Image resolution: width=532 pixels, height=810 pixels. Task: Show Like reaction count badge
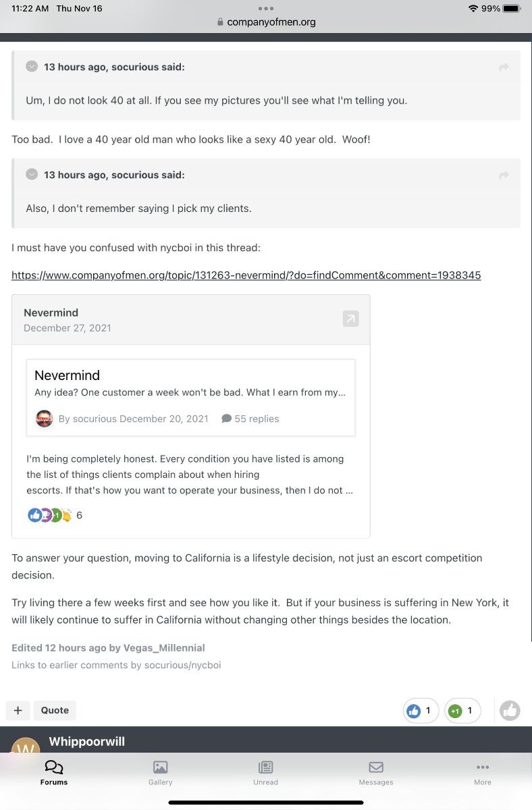pos(421,711)
